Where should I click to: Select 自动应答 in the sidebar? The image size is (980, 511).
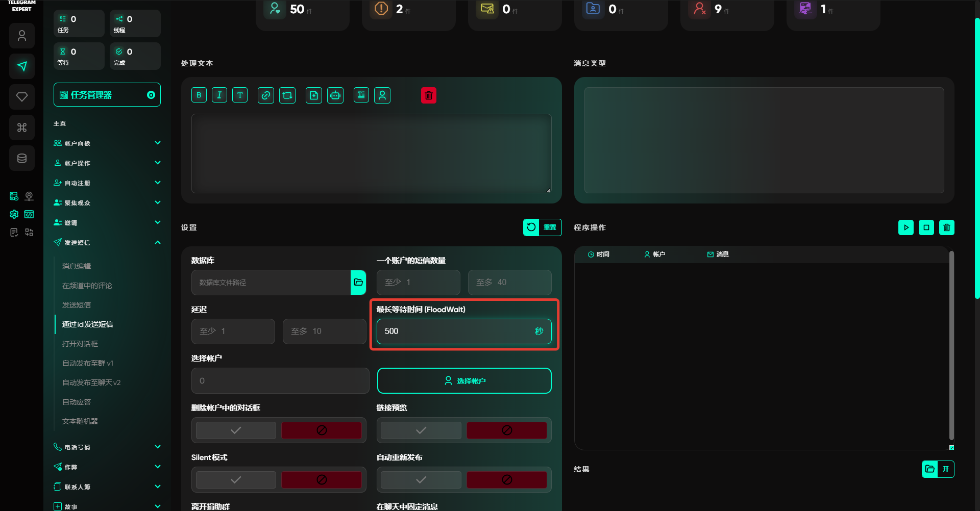[x=77, y=402]
